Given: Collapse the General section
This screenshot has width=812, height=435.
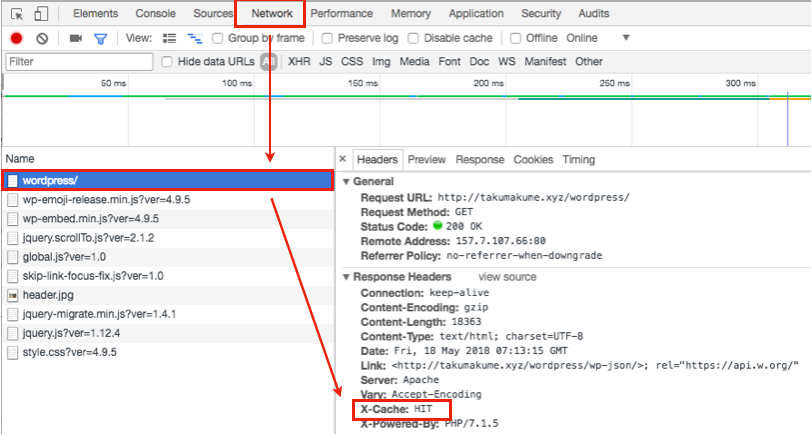Looking at the screenshot, I should (x=346, y=181).
